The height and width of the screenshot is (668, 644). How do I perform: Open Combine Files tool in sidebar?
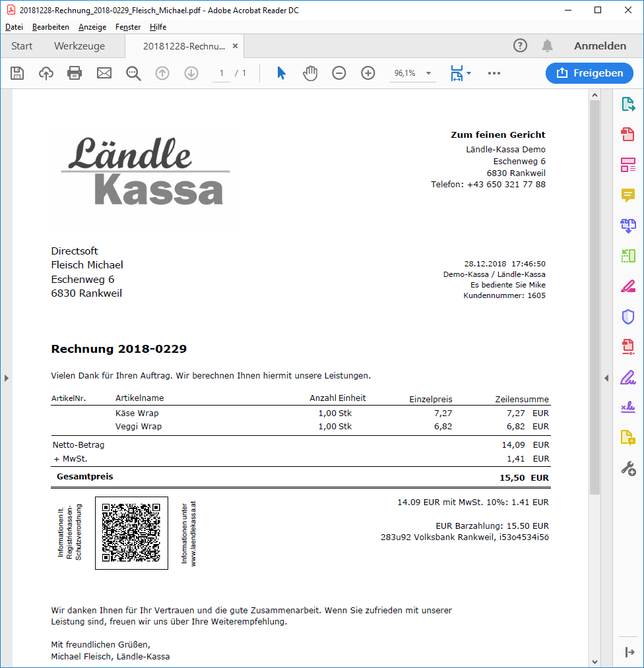(x=628, y=226)
